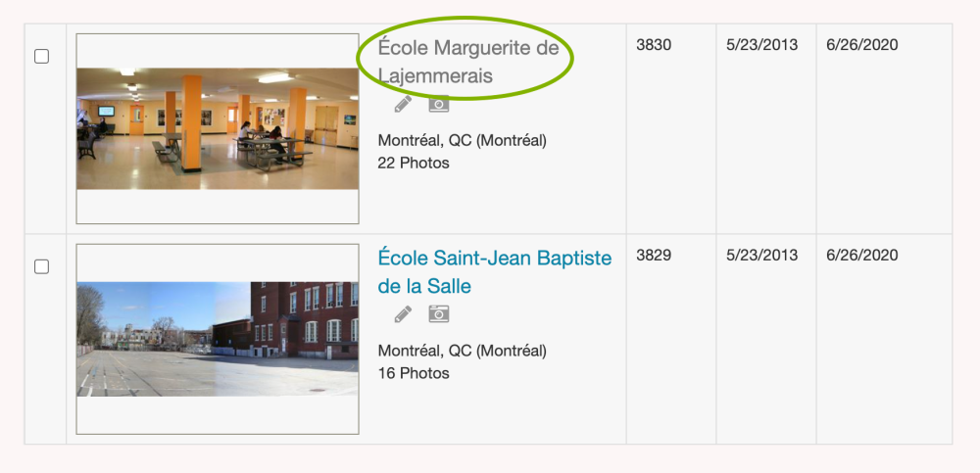Click the ID number 3829

654,256
